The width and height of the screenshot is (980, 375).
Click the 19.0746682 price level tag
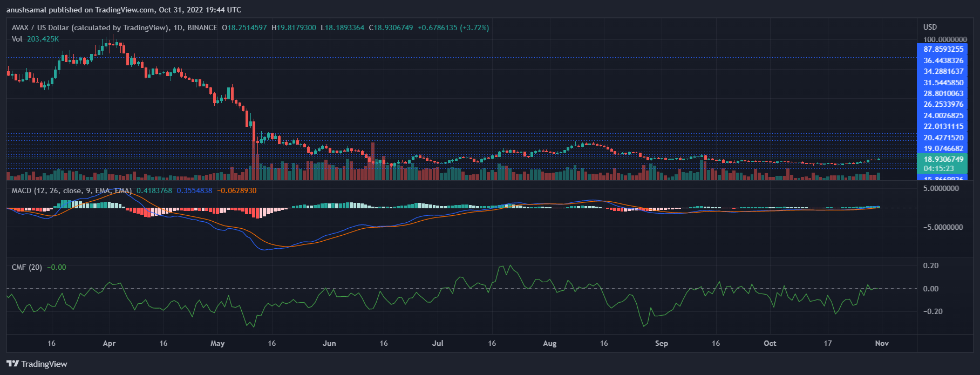coord(943,148)
